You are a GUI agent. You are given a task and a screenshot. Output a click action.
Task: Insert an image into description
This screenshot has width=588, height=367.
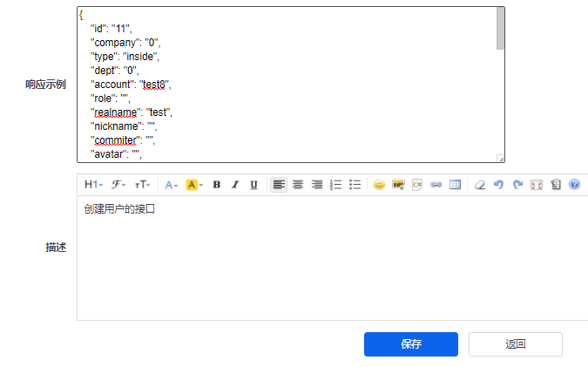(398, 185)
